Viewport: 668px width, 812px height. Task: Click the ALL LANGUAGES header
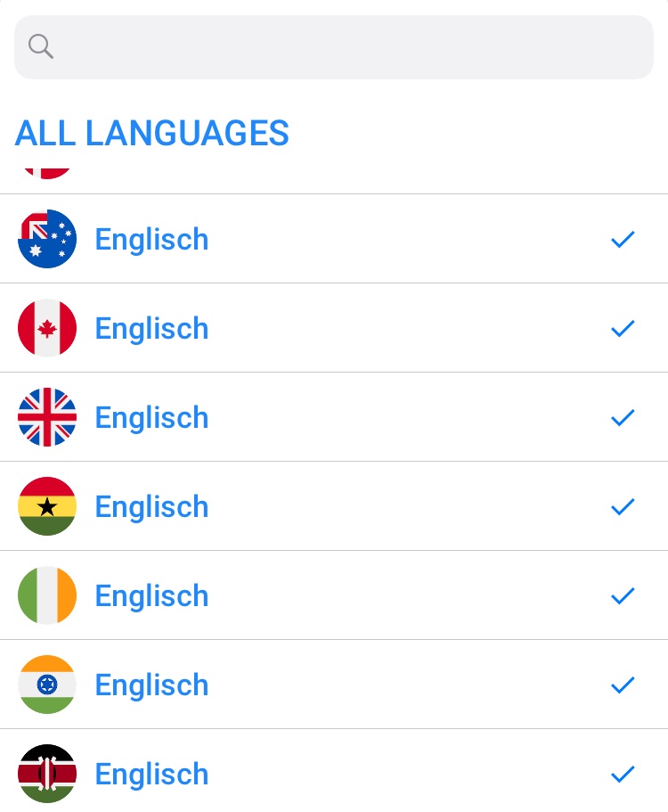(152, 134)
